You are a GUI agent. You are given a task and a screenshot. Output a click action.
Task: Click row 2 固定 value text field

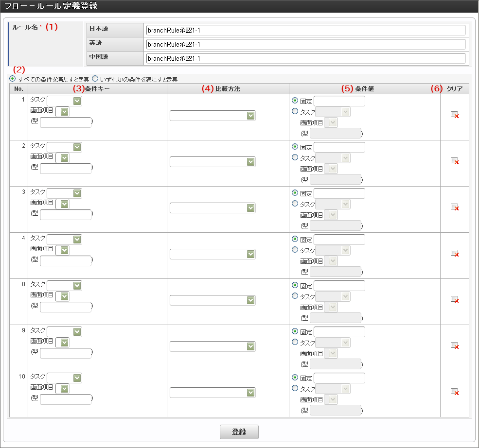339,147
